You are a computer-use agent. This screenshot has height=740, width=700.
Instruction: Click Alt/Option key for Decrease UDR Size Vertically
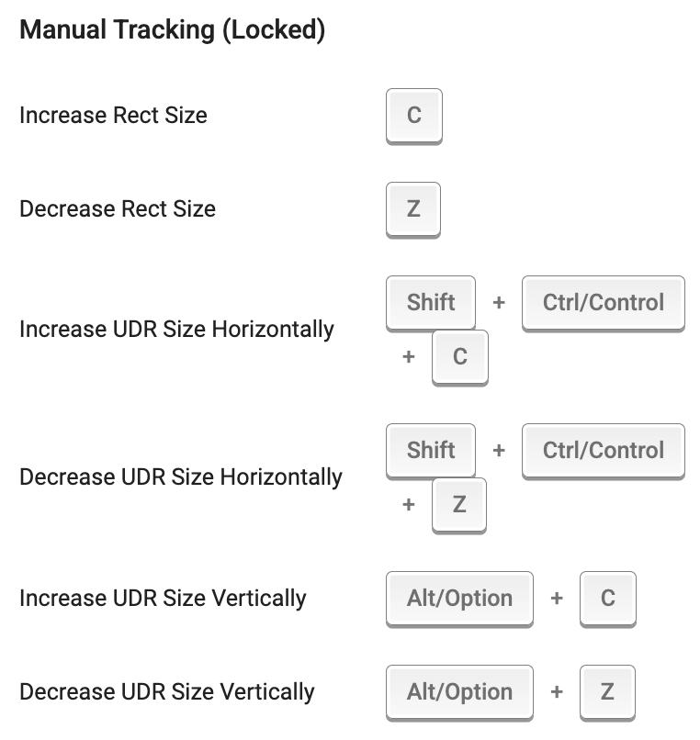[x=459, y=692]
